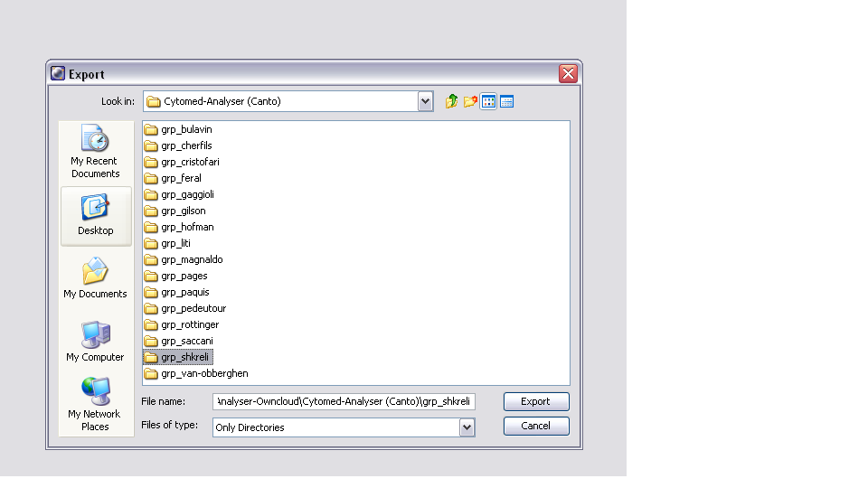
Task: Click the Up One Level icon
Action: pos(452,101)
